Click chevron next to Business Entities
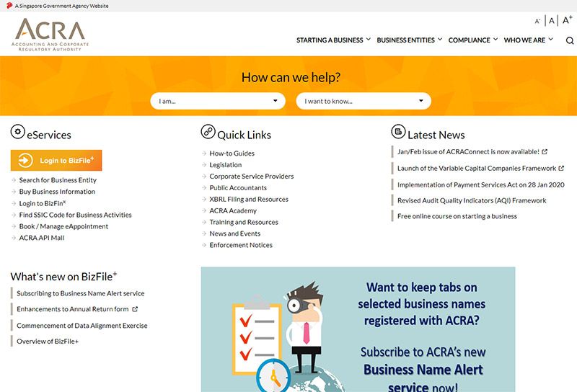Screen dimensions: 577x392 click(440, 39)
